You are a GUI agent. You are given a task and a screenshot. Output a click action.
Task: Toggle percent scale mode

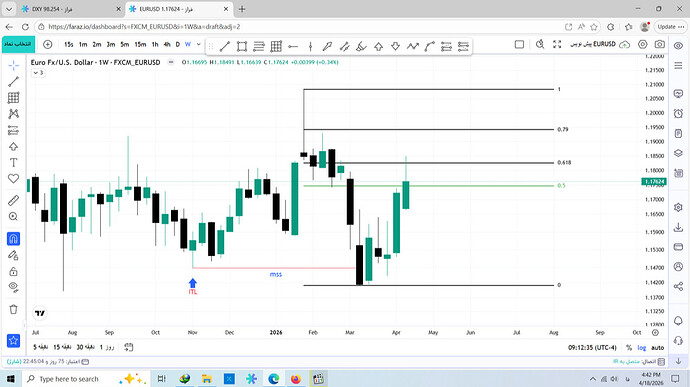[x=629, y=348]
